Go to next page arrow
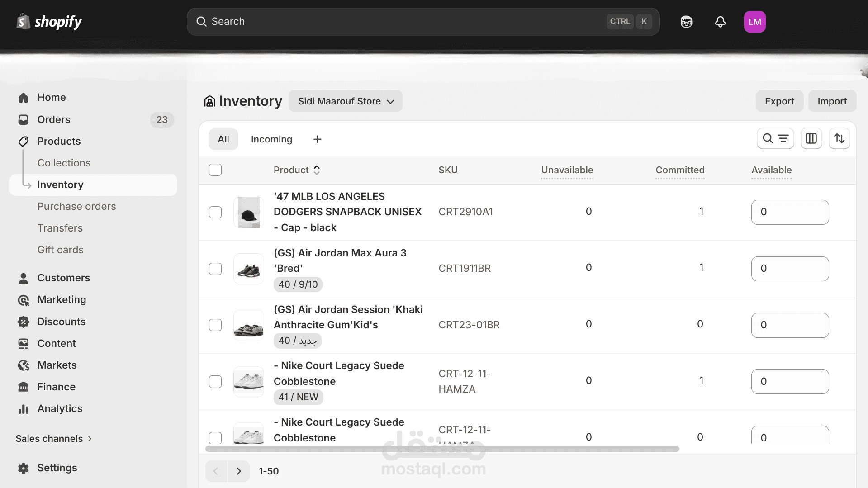 (x=238, y=471)
